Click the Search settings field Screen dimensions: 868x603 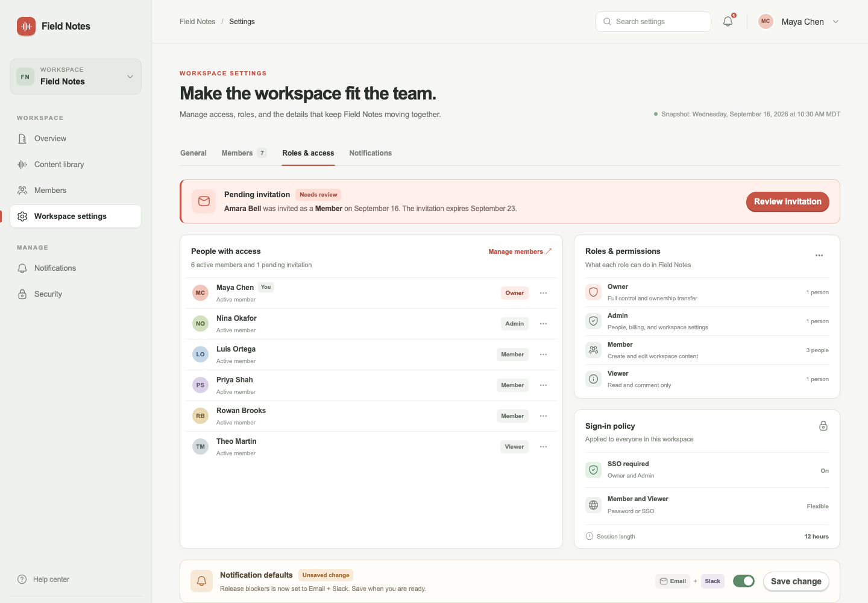pos(653,22)
